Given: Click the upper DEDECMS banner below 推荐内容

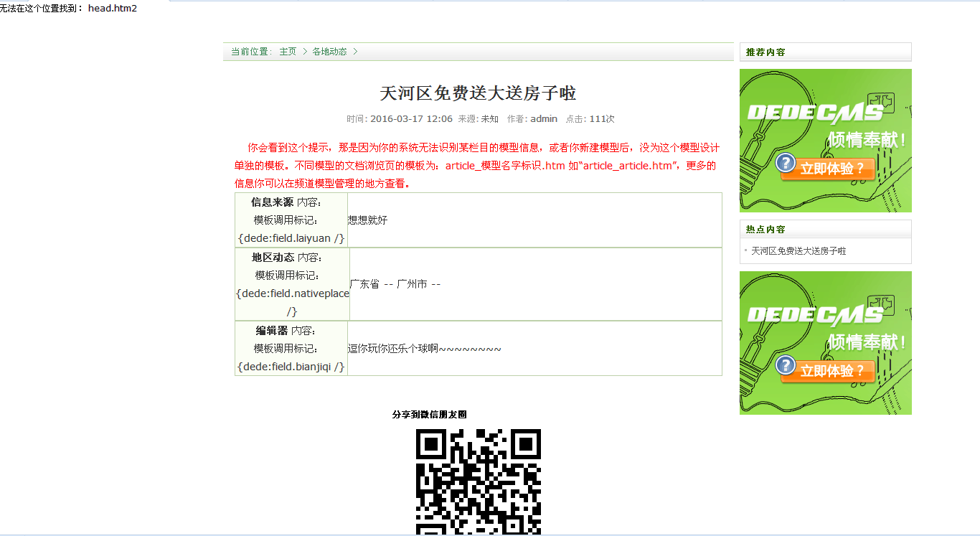Looking at the screenshot, I should pos(826,141).
